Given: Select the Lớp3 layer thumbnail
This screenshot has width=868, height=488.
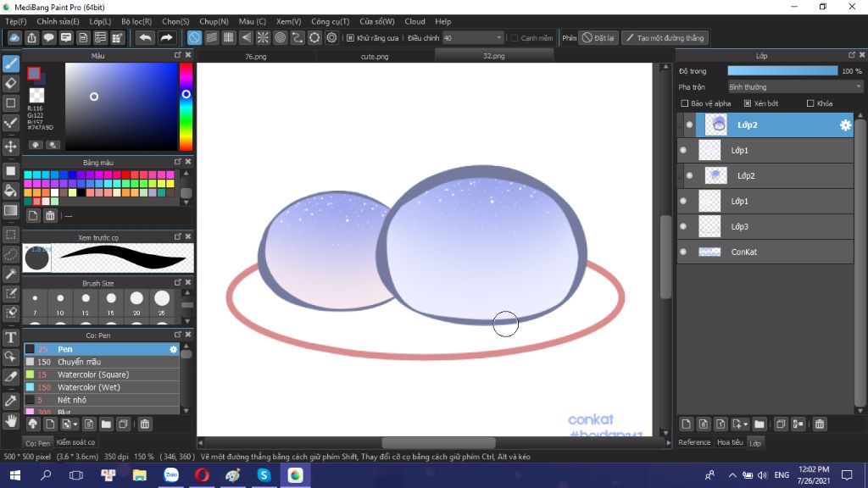Looking at the screenshot, I should [x=709, y=226].
